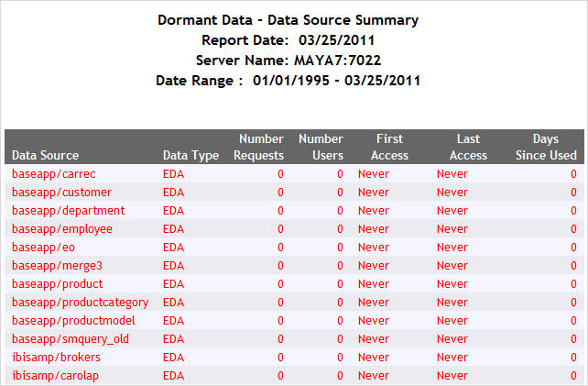This screenshot has height=386, width=588.
Task: Click the First Access column header
Action: click(x=389, y=148)
